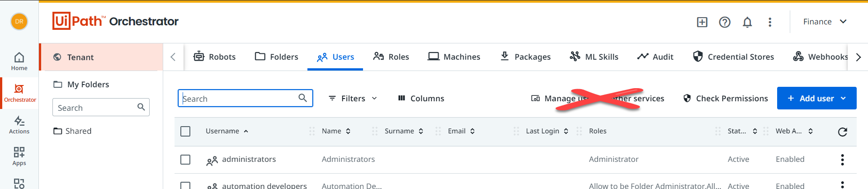Click the UiPath Orchestrator logo
The height and width of the screenshot is (189, 868).
coord(115,21)
